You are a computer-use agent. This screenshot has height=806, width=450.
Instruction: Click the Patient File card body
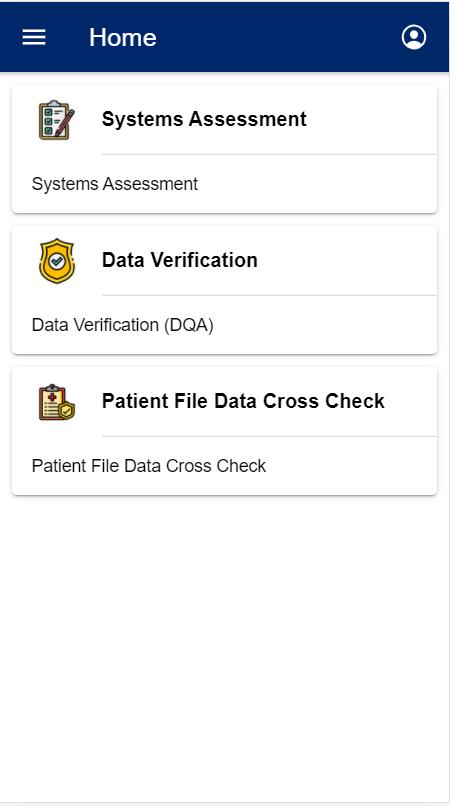point(224,431)
